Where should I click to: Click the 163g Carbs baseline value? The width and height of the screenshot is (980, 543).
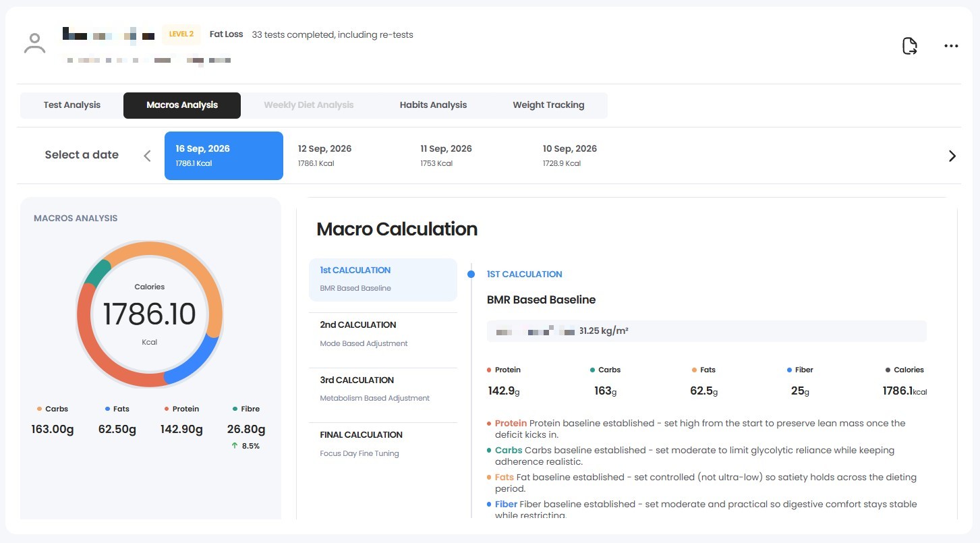tap(605, 391)
